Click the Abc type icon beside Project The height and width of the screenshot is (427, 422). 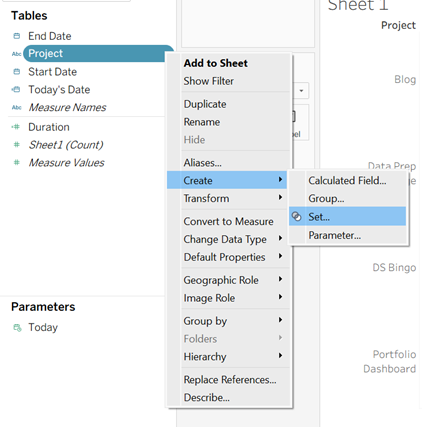[x=17, y=54]
